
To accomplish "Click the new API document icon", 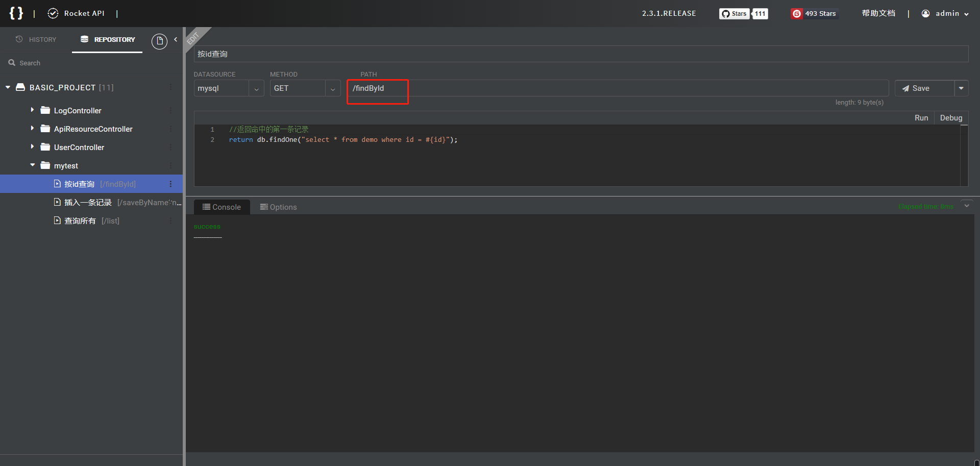I will click(159, 41).
